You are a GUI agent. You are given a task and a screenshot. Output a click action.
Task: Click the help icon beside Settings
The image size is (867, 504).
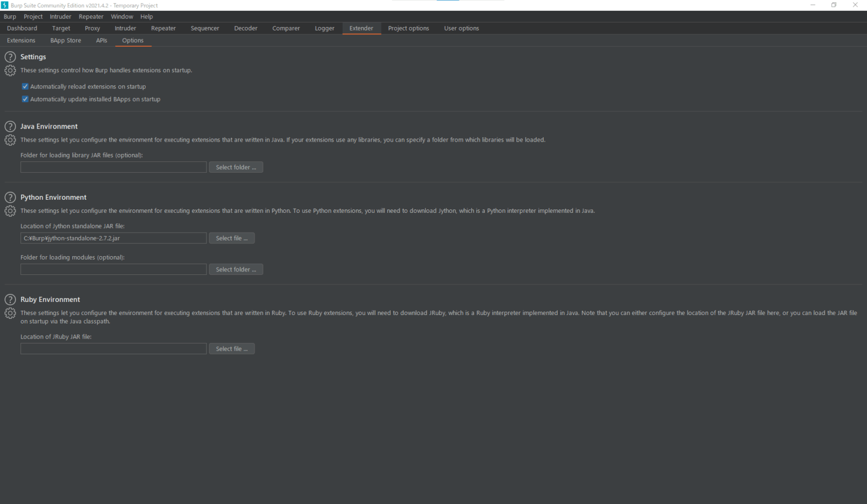tap(10, 56)
